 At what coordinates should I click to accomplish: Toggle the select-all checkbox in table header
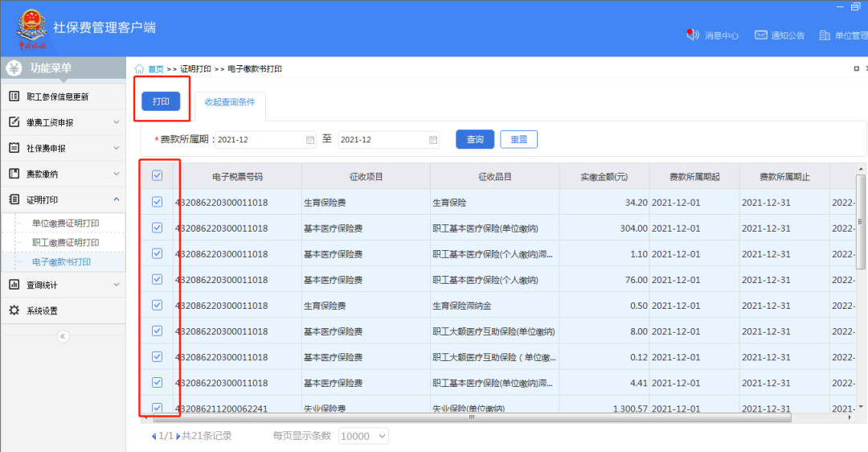coord(158,175)
